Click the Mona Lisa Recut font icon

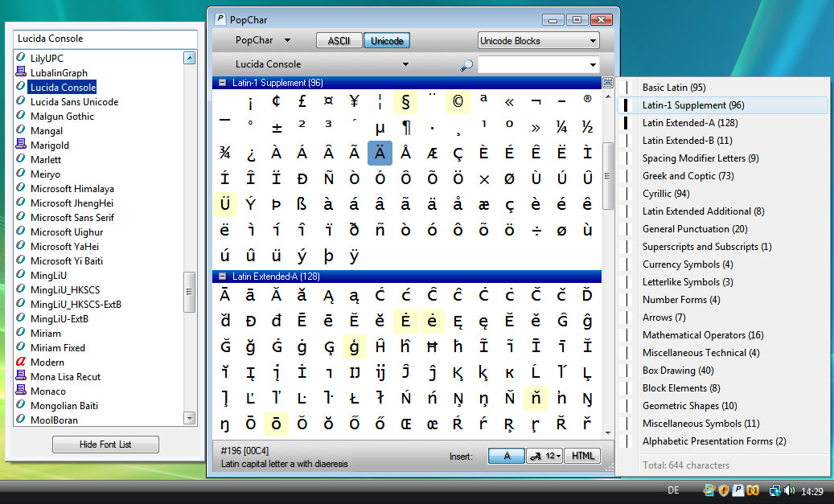point(21,375)
